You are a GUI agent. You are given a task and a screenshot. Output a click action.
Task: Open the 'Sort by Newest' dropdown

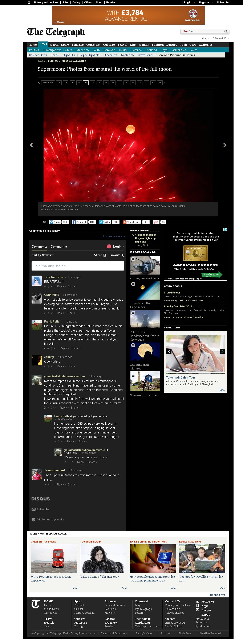pos(43,255)
